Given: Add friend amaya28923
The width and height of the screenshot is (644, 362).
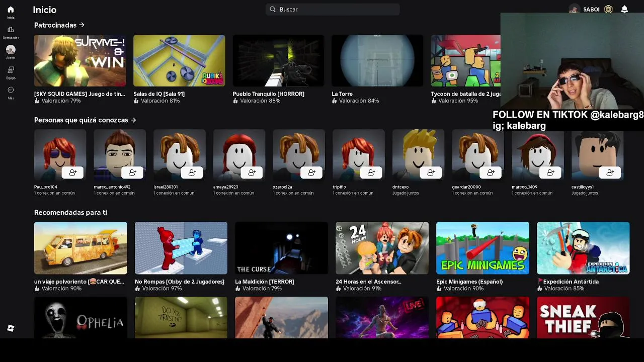Looking at the screenshot, I should (x=252, y=172).
